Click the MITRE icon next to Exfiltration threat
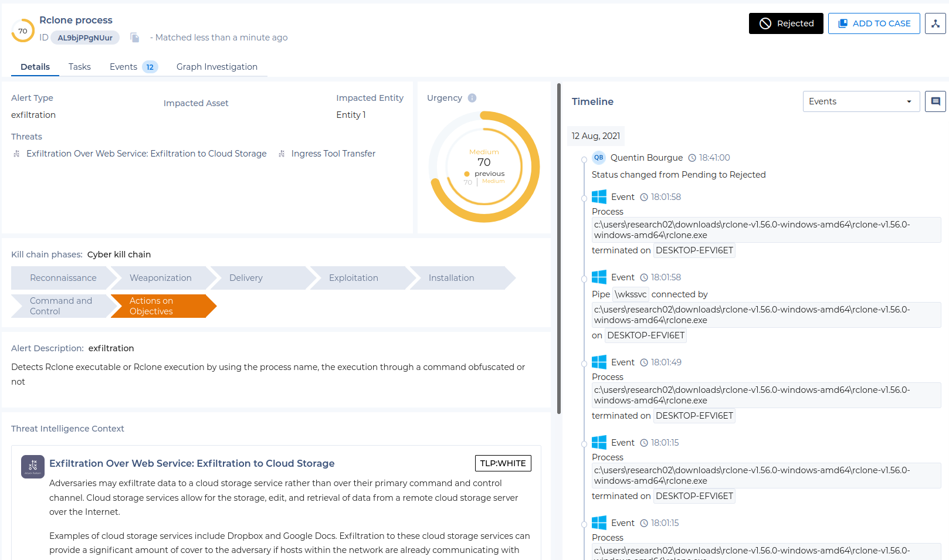The width and height of the screenshot is (949, 560). pos(16,154)
